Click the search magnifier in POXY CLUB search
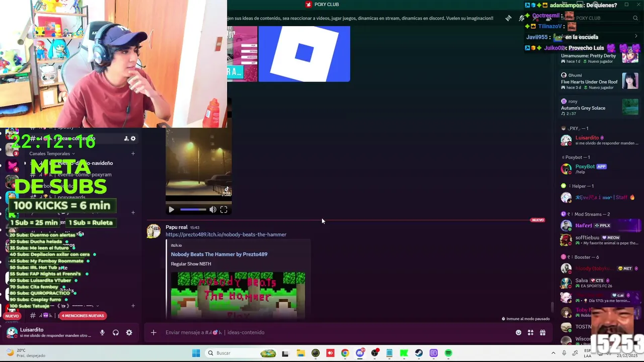 point(635,18)
